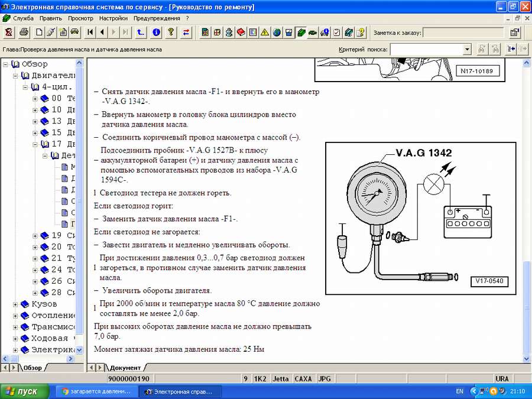Click the calculator-style icon in toolbar

[x=205, y=33]
